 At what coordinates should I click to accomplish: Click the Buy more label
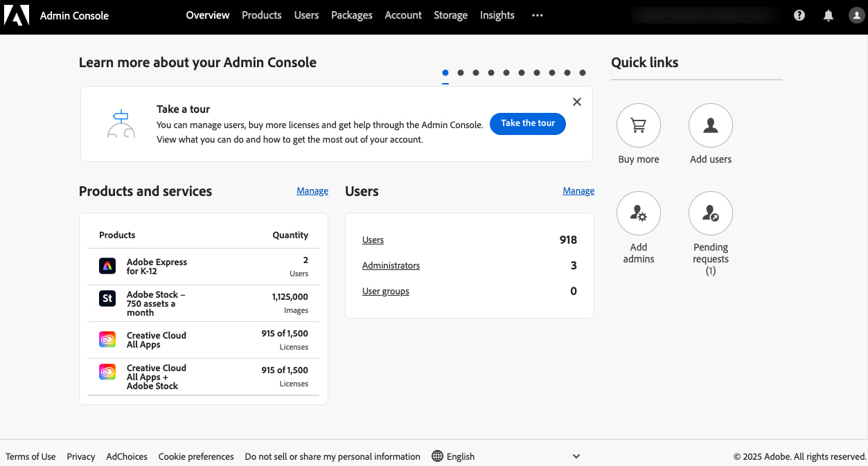click(639, 159)
